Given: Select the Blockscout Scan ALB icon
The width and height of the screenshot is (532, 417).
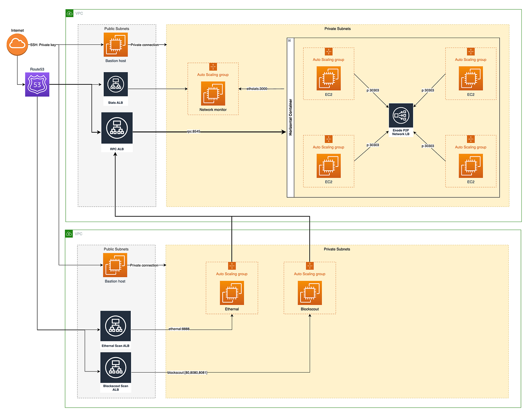Looking at the screenshot, I should 116,368.
